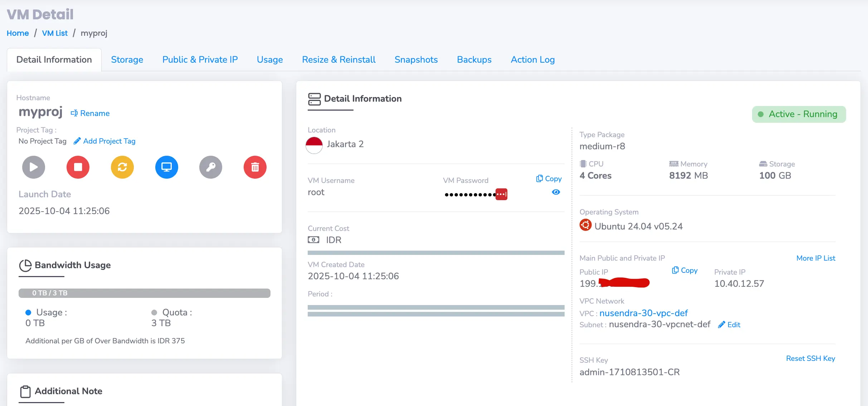The width and height of the screenshot is (868, 406).
Task: Click the gray key reset-password icon
Action: click(x=211, y=167)
